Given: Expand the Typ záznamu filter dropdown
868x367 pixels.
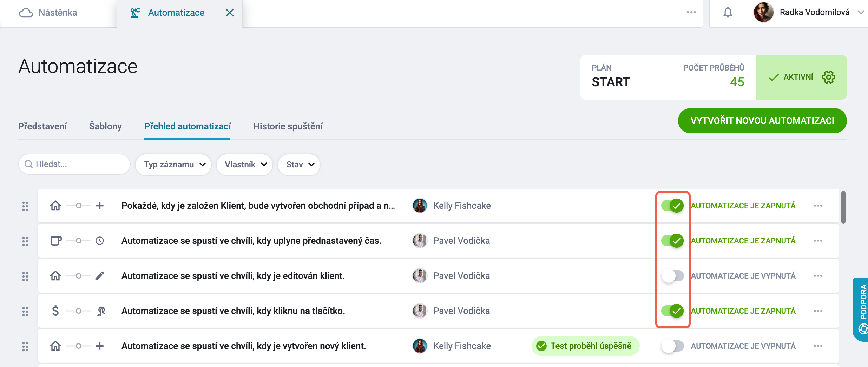Looking at the screenshot, I should pyautogui.click(x=173, y=165).
